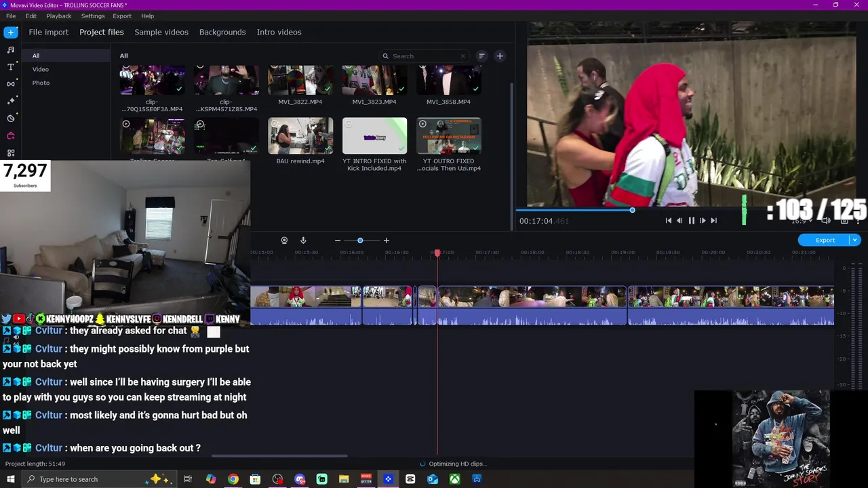The image size is (868, 488).
Task: Open the Windows Start menu
Action: click(x=10, y=479)
